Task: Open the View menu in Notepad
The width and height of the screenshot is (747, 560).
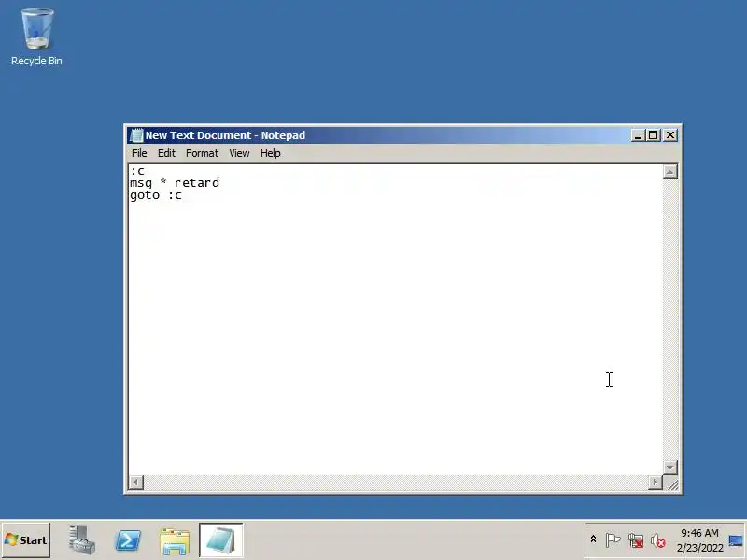Action: [x=239, y=153]
